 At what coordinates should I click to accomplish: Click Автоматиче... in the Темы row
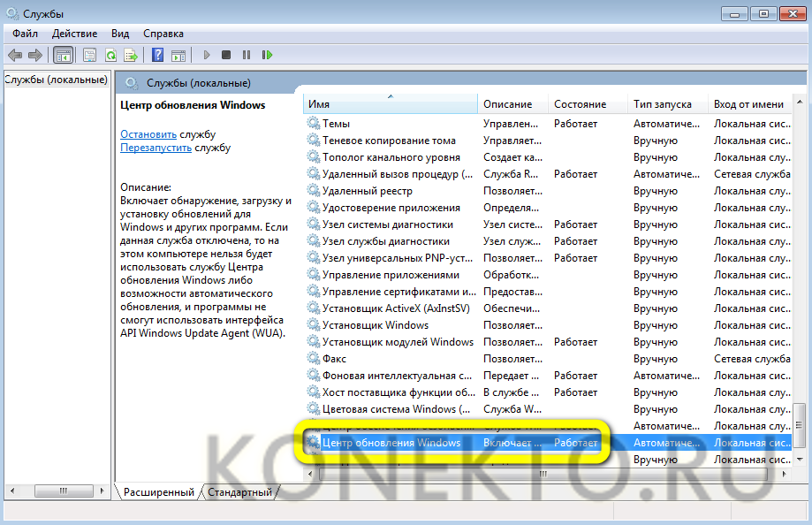pyautogui.click(x=666, y=124)
